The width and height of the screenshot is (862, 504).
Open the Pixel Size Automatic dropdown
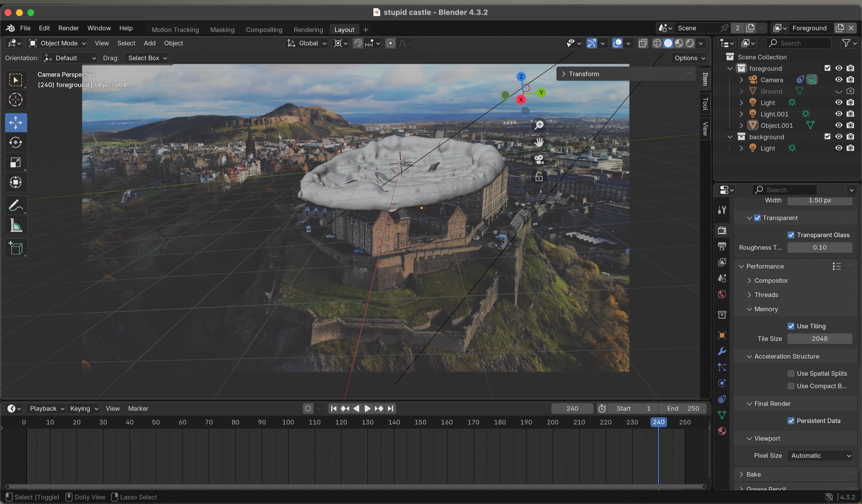tap(820, 455)
